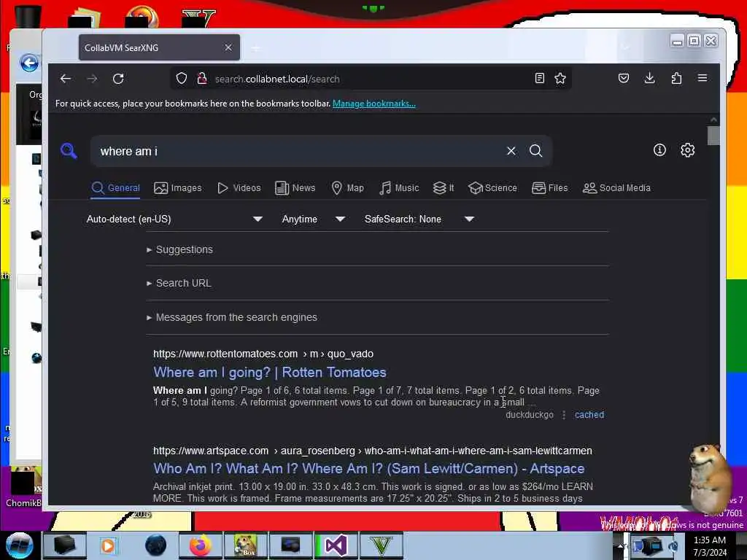Click the duckduckgo engine label
The image size is (747, 560).
(530, 415)
